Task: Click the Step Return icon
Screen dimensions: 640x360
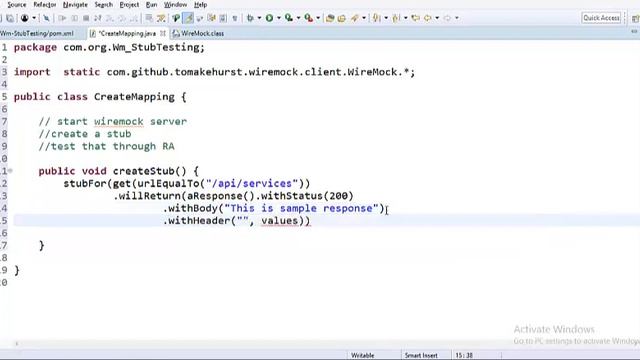Action: click(x=133, y=18)
